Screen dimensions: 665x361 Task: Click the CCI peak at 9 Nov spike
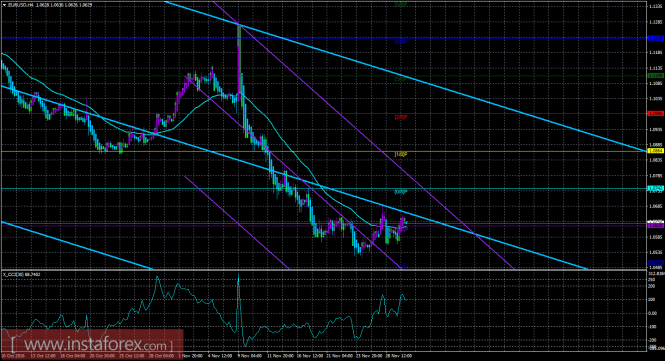tap(238, 275)
